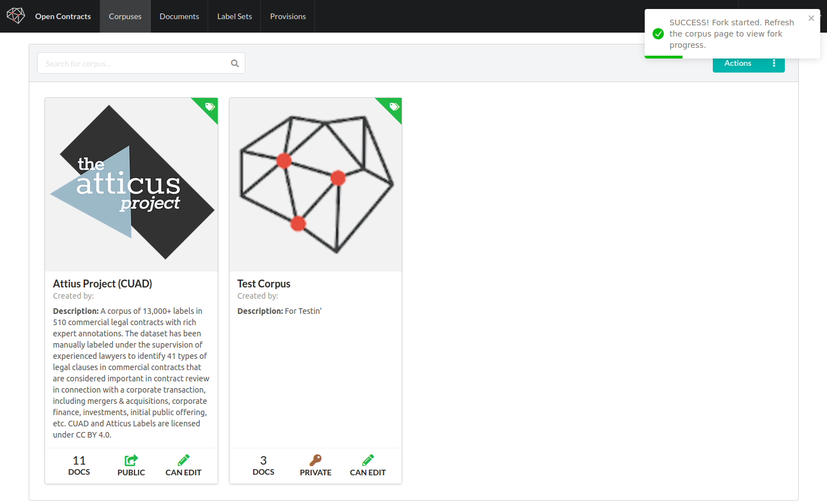
Task: Select the Atticus Project thumbnail image
Action: point(131,184)
